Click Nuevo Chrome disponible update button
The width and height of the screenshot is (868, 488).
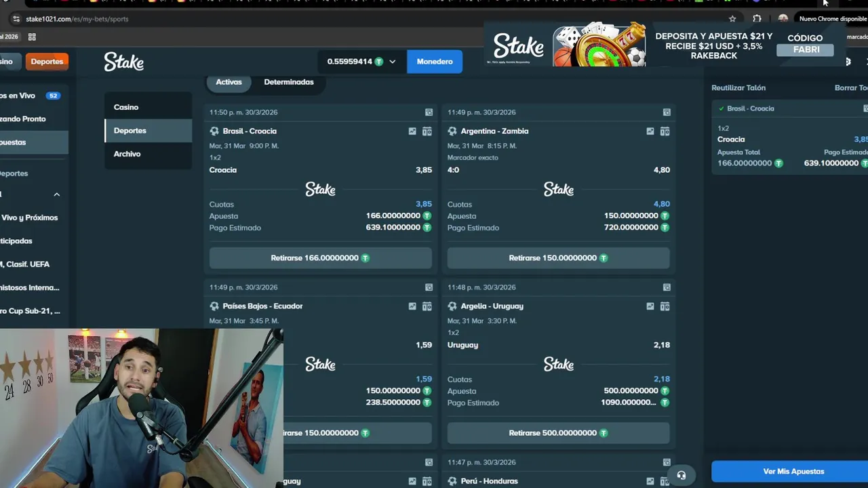831,19
